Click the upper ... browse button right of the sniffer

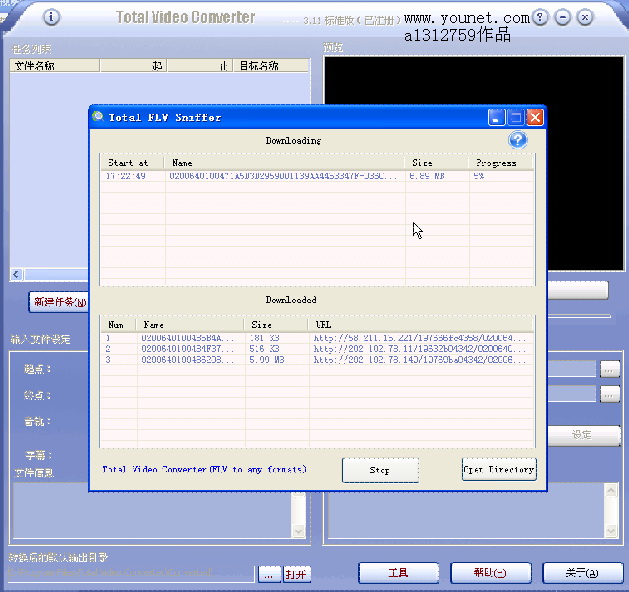(610, 370)
